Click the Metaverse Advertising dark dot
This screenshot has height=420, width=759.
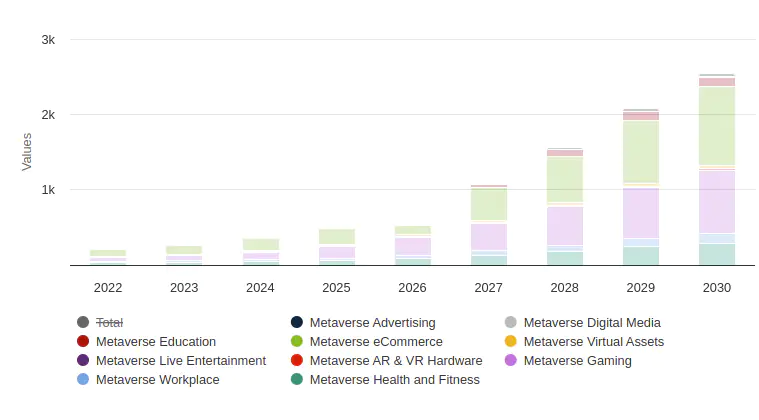[x=297, y=322]
